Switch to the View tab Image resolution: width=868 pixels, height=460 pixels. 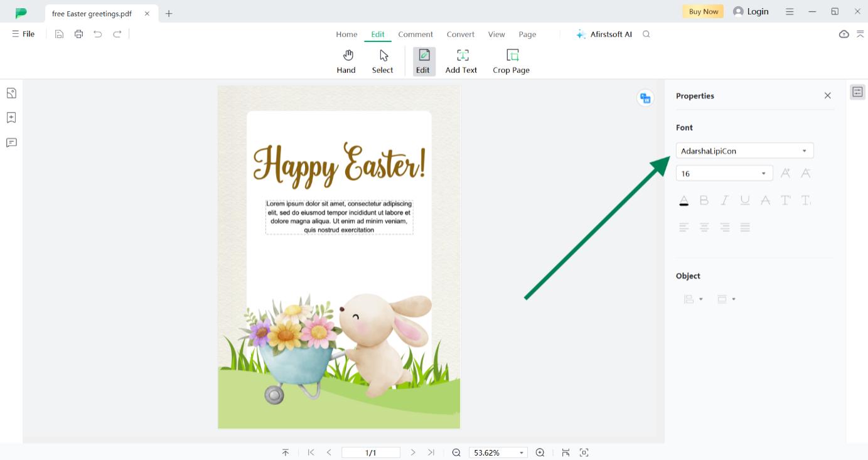(x=496, y=35)
